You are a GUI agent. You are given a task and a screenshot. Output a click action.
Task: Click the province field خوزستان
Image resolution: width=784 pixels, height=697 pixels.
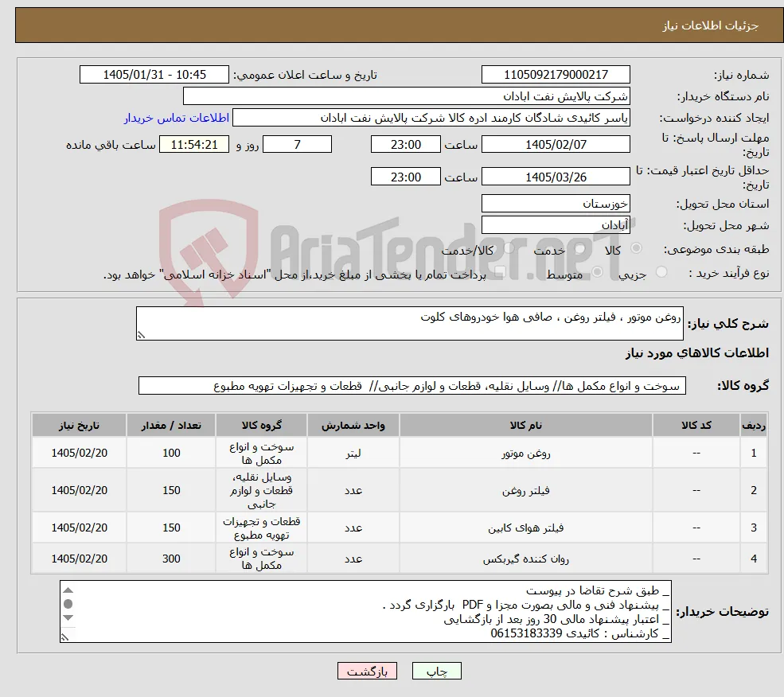click(556, 204)
